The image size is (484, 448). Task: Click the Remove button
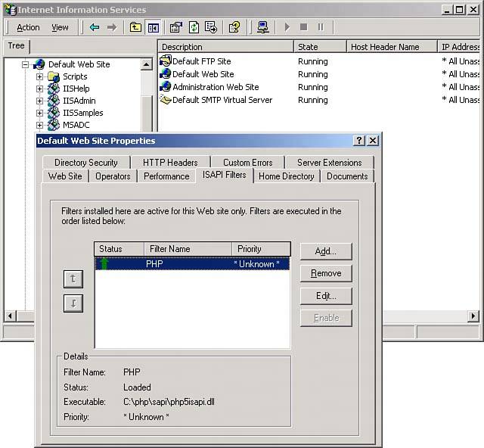coord(325,273)
